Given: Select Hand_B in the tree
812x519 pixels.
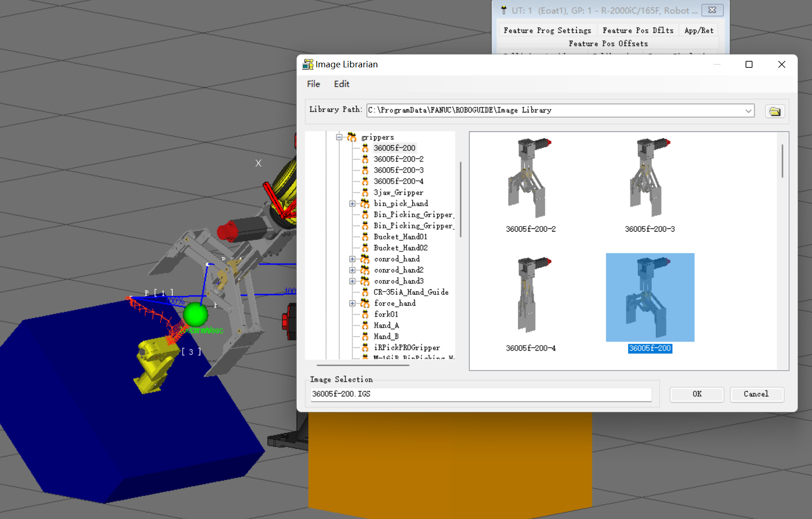Looking at the screenshot, I should tap(386, 336).
